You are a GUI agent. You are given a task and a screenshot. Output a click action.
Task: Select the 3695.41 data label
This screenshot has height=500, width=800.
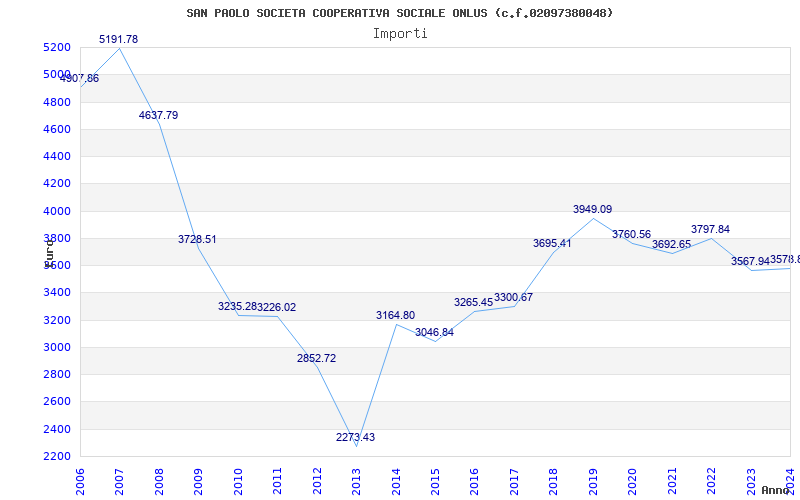(x=553, y=243)
